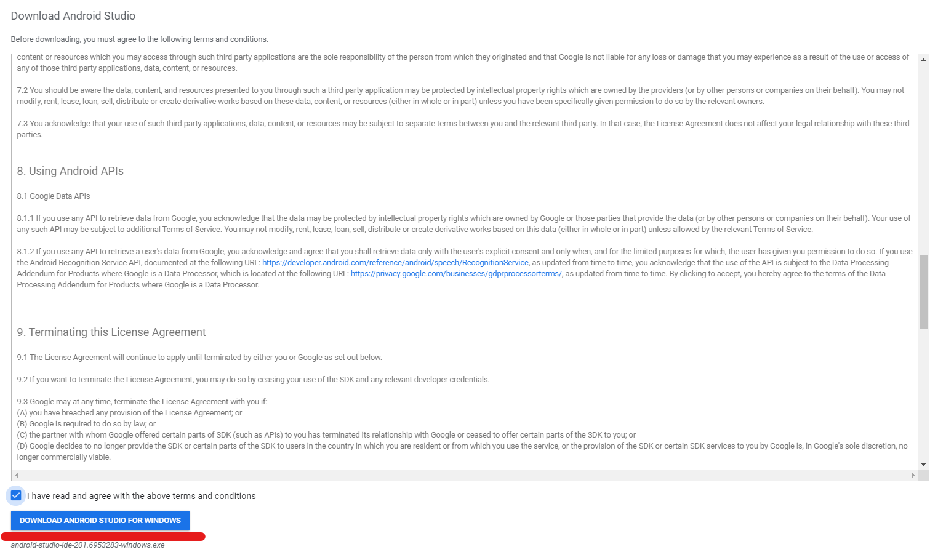938x560 pixels.
Task: Open the RecognitionService developer.android.com link
Action: [395, 262]
